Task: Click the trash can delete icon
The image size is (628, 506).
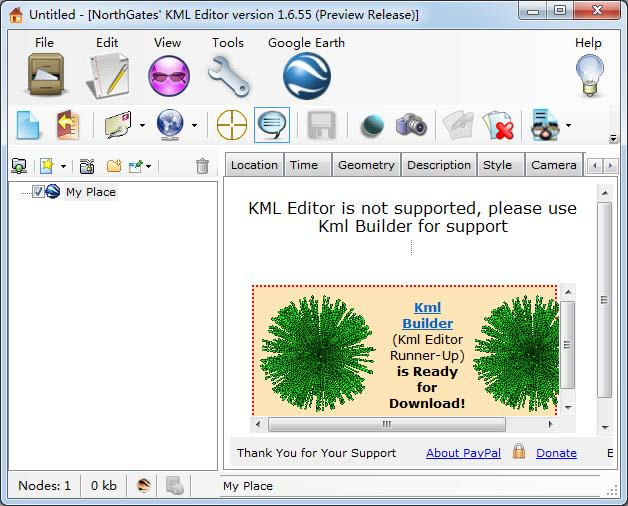Action: [x=203, y=166]
